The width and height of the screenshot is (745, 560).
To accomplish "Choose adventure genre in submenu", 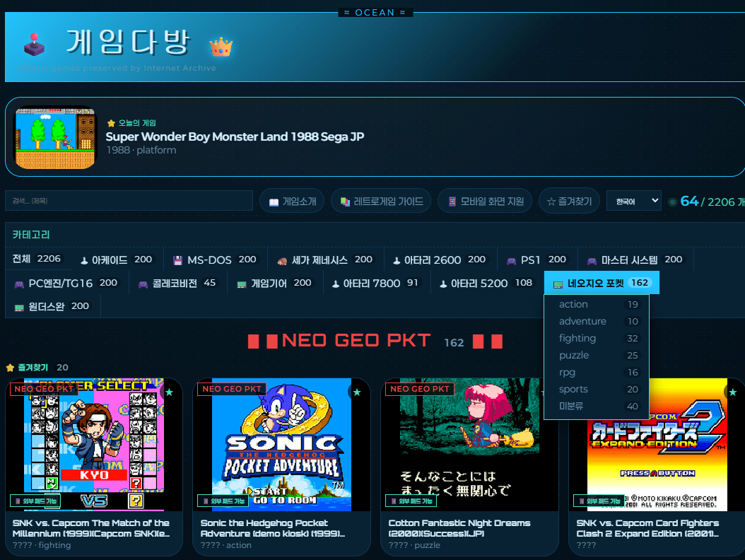I will (597, 321).
